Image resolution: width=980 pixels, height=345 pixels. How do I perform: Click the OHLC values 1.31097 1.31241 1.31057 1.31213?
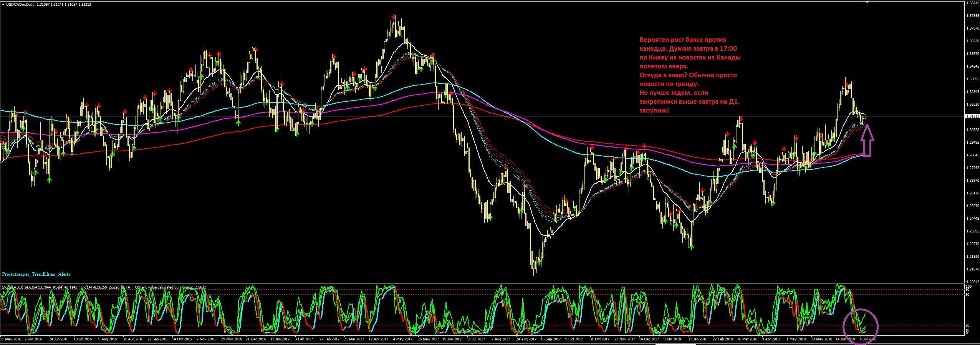64,4
